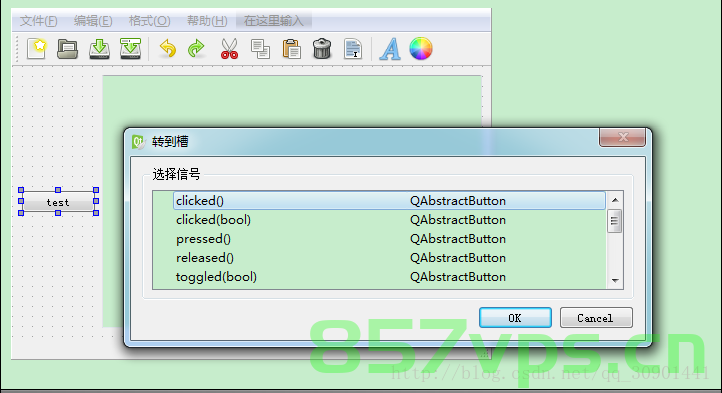Screen dimensions: 722x393
Task: Click the Delete trash can icon
Action: click(322, 49)
